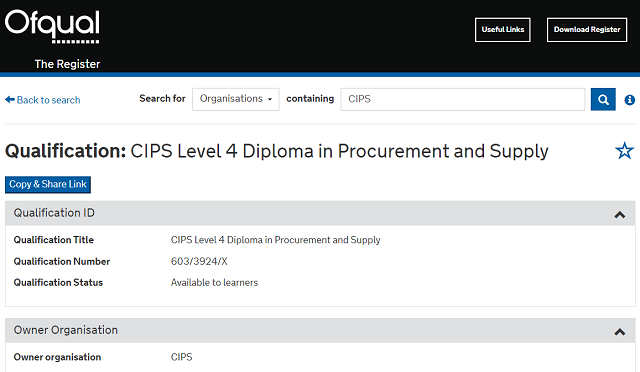
Task: Click the Available to learners status text
Action: click(x=214, y=283)
